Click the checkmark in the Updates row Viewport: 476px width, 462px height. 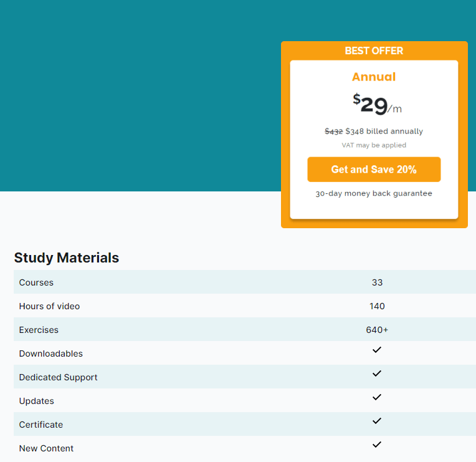tap(376, 397)
